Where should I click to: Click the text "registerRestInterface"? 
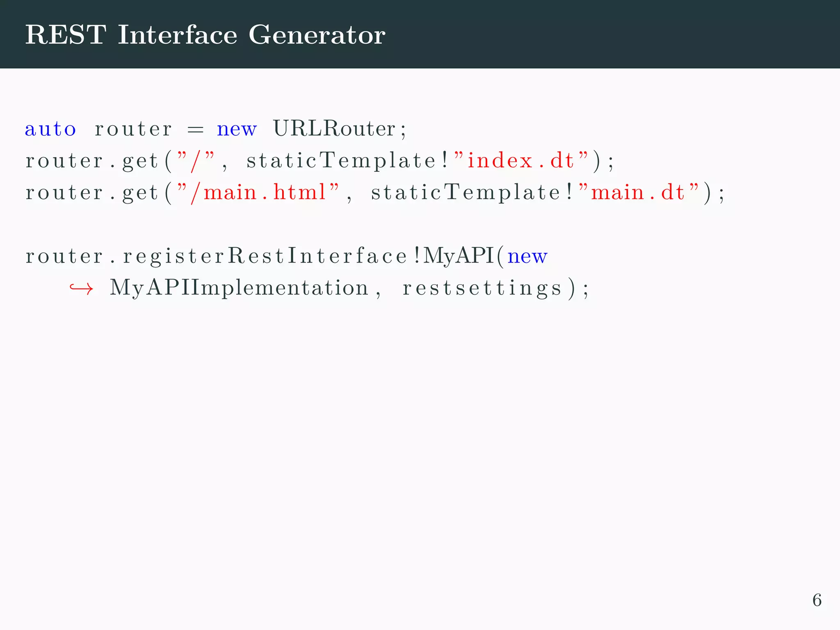[265, 256]
